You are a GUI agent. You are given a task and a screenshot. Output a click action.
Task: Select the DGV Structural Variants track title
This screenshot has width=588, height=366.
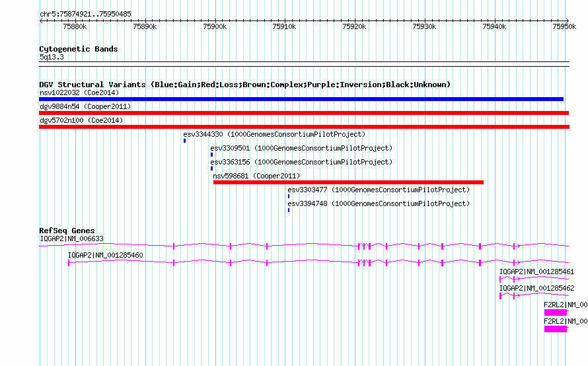tap(244, 85)
